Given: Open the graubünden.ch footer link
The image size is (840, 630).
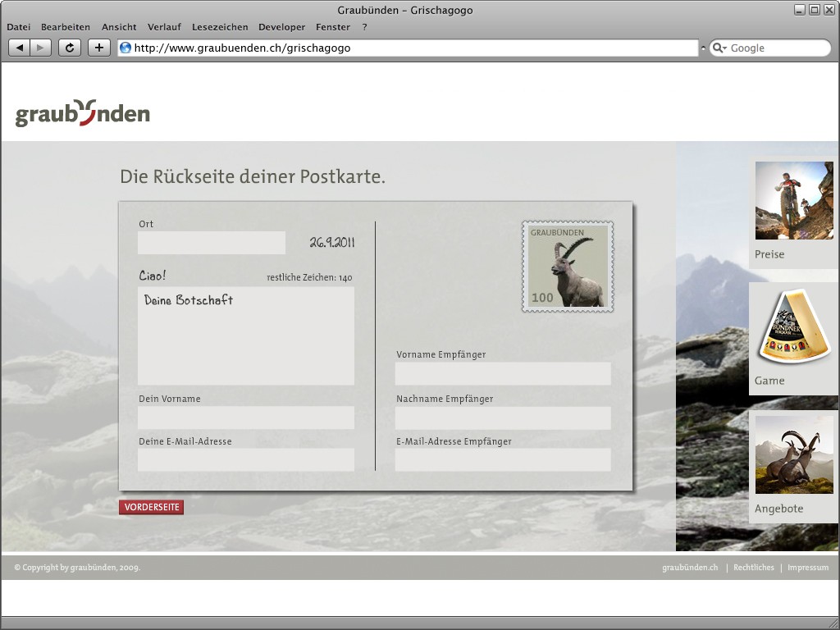Looking at the screenshot, I should [690, 568].
